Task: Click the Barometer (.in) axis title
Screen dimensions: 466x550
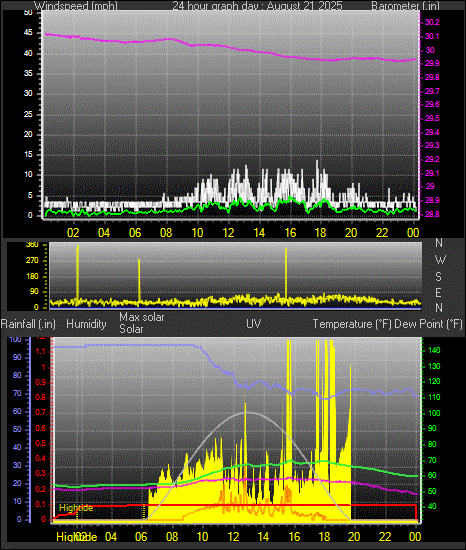Action: [405, 6]
